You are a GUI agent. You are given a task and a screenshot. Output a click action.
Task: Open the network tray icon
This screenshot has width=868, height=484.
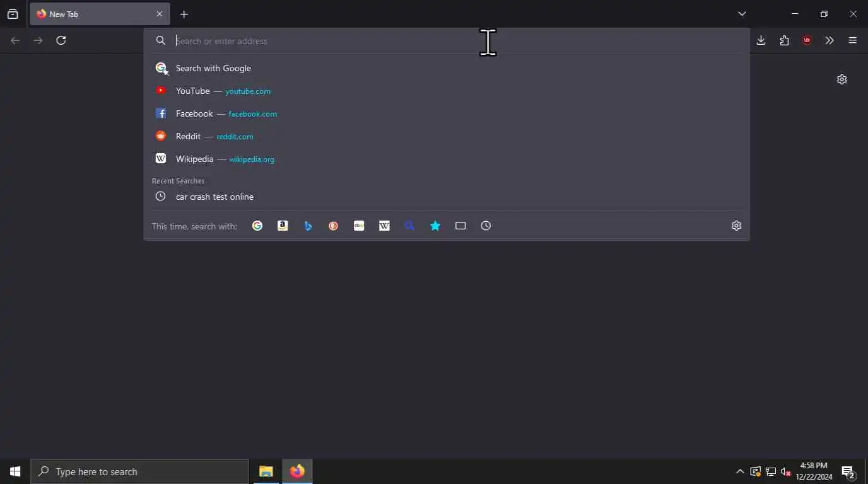coord(771,471)
